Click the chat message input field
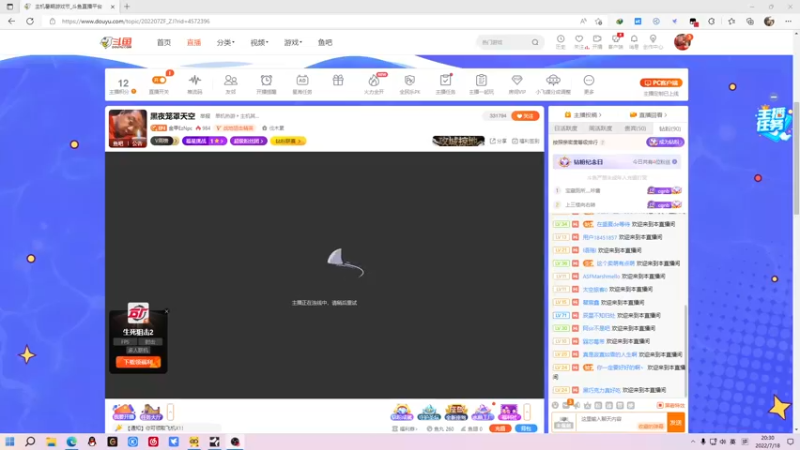 coord(621,422)
